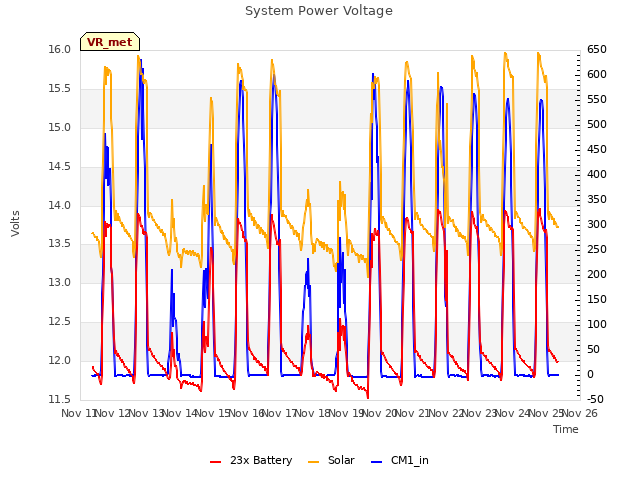Click the orange Solar legend swatch
The width and height of the screenshot is (640, 480).
[x=313, y=462]
